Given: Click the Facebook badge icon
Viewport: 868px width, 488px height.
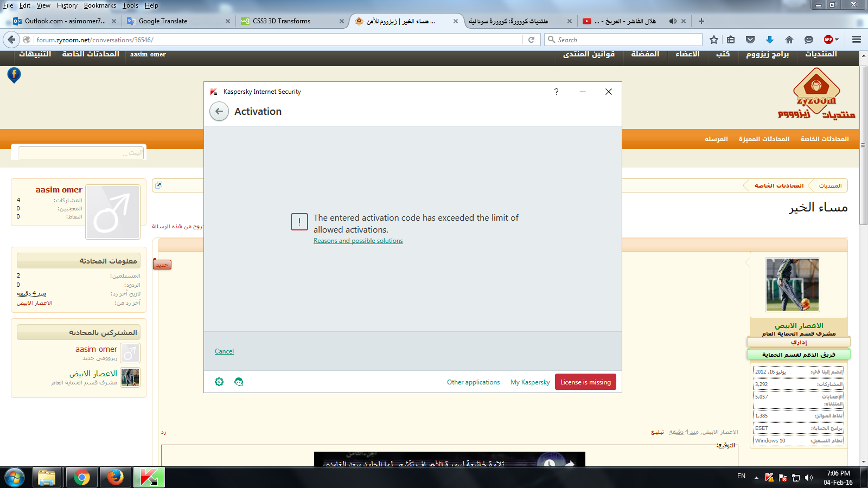Looking at the screenshot, I should coord(14,75).
